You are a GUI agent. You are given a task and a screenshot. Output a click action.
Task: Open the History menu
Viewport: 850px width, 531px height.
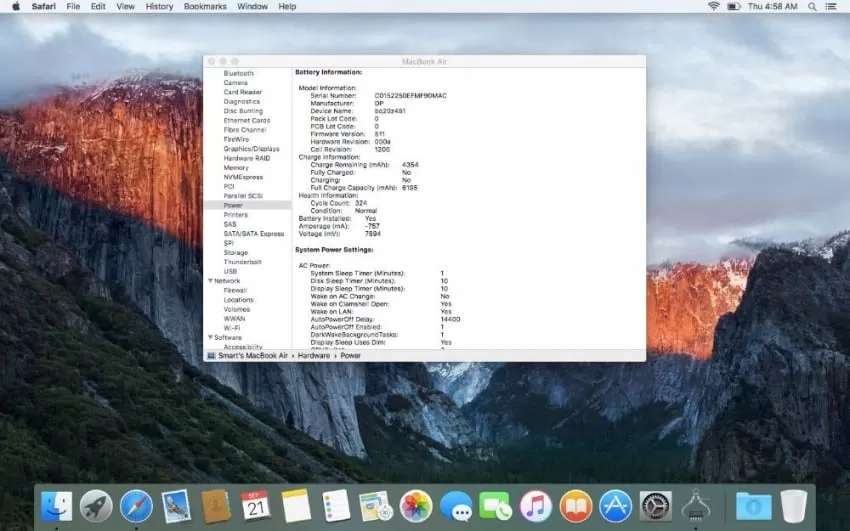(159, 7)
